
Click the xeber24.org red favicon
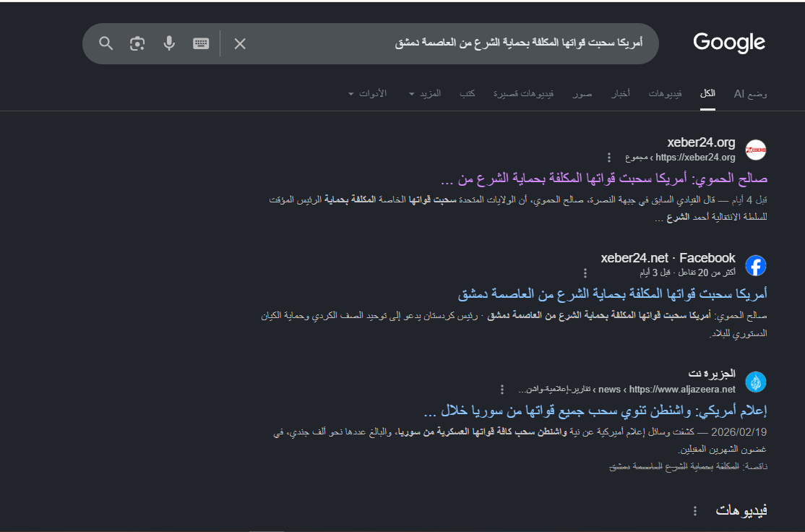tap(755, 150)
